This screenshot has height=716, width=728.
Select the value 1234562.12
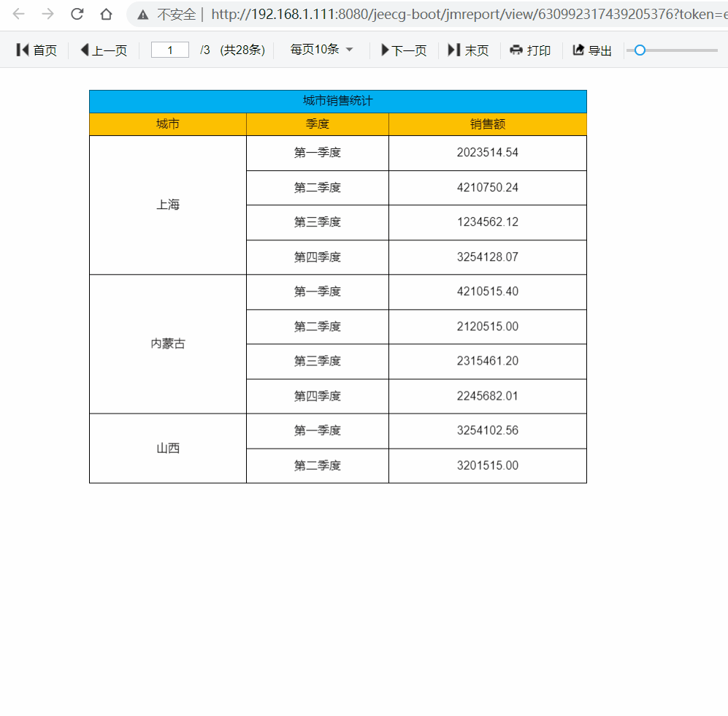coord(488,221)
